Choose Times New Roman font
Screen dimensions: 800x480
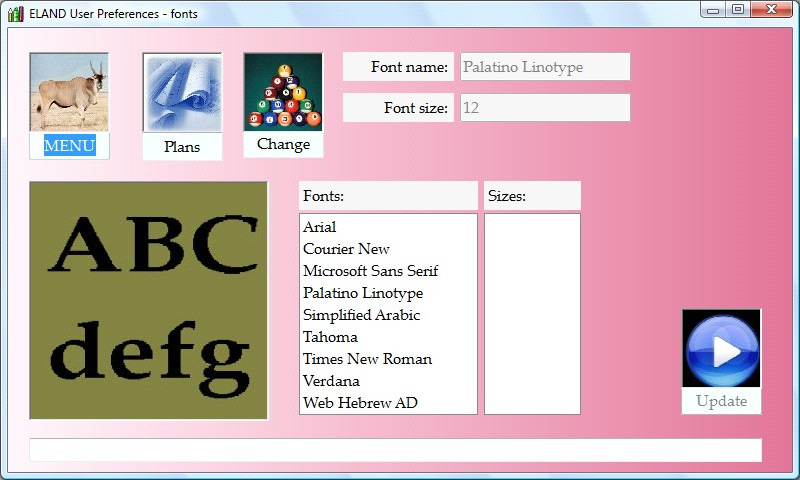(x=367, y=359)
